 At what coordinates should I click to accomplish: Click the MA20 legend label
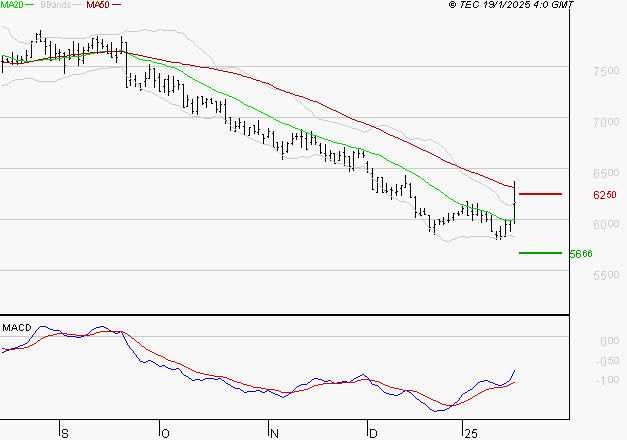click(12, 5)
